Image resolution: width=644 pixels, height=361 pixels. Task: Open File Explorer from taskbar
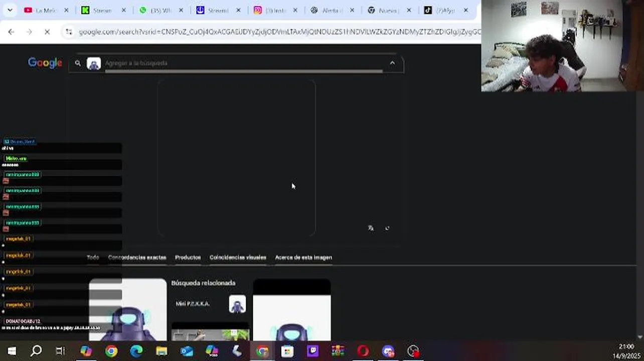coord(162,351)
